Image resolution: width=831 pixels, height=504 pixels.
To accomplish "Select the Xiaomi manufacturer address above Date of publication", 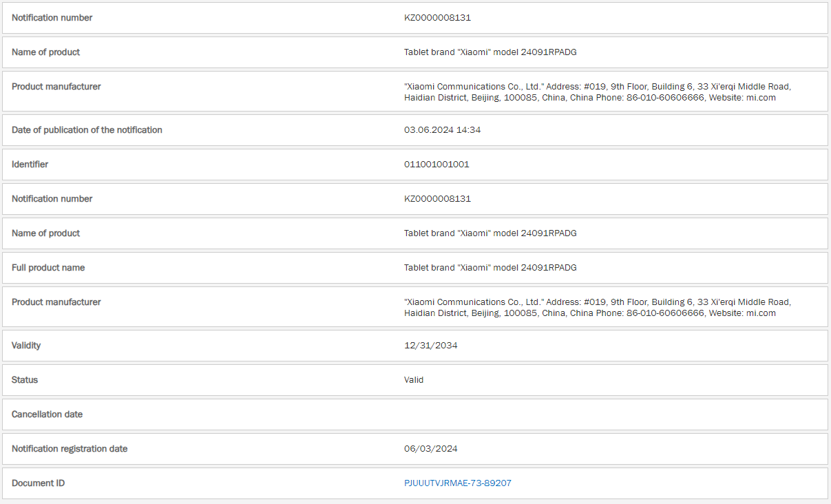I will point(597,92).
